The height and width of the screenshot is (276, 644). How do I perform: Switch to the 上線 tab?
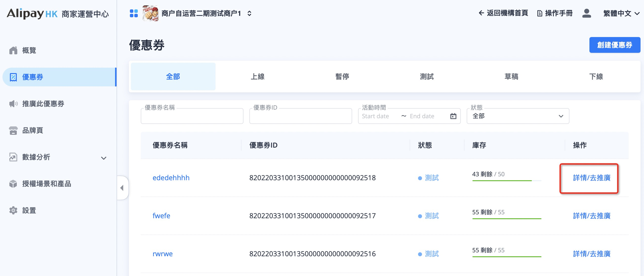pyautogui.click(x=258, y=77)
